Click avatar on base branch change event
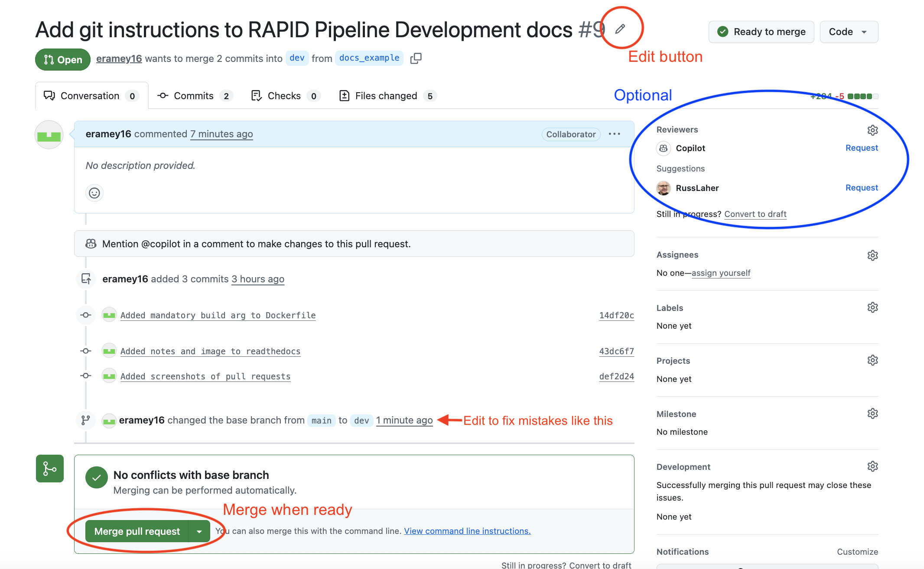This screenshot has width=924, height=569. [109, 420]
